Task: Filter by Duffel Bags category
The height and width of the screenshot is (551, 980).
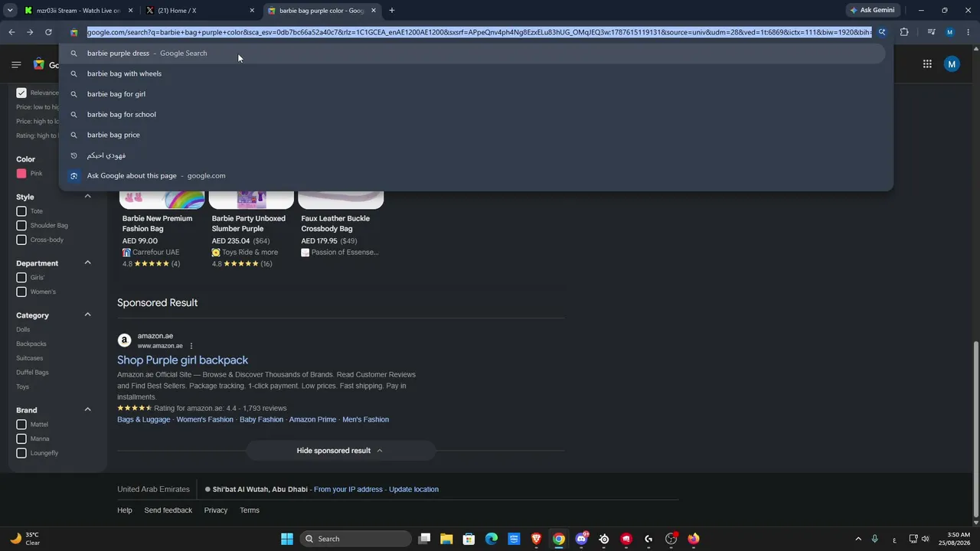Action: click(x=32, y=373)
